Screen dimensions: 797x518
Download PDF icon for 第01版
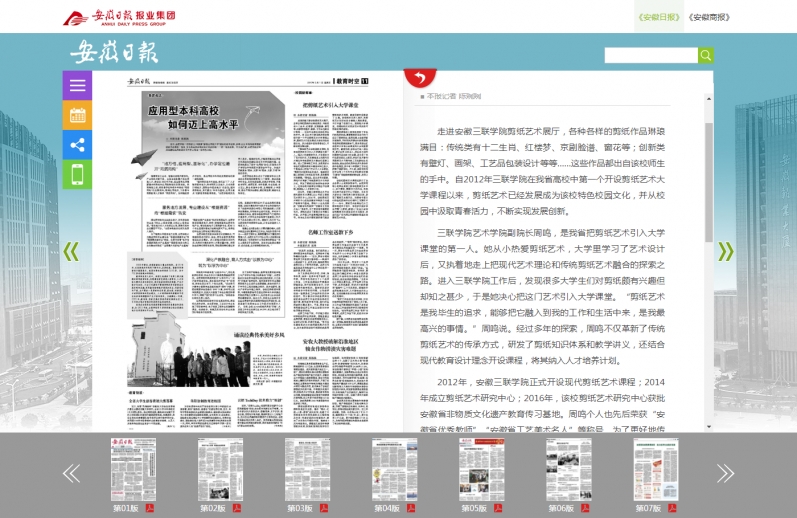coord(150,508)
